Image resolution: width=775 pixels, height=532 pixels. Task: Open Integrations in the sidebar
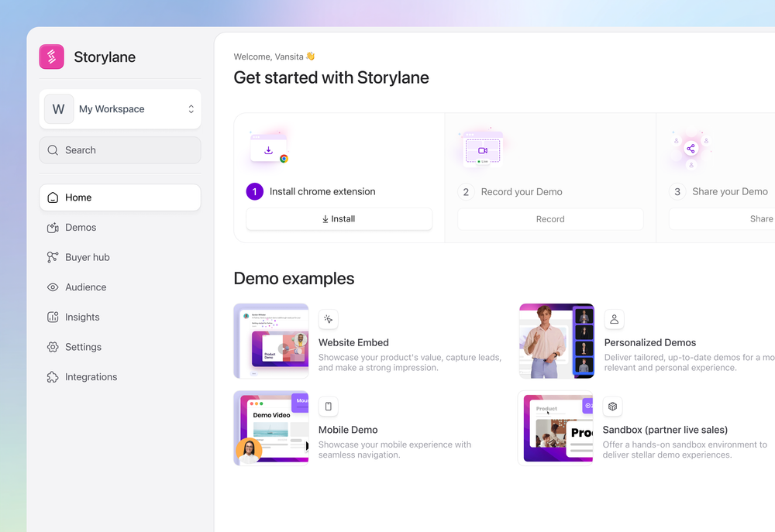(x=120, y=377)
